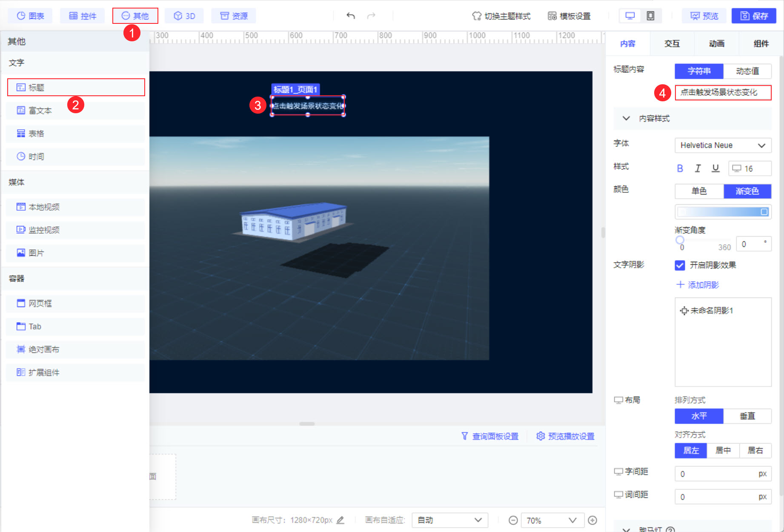This screenshot has height=532, width=784.
Task: Switch to desktop layout icon
Action: tap(630, 16)
